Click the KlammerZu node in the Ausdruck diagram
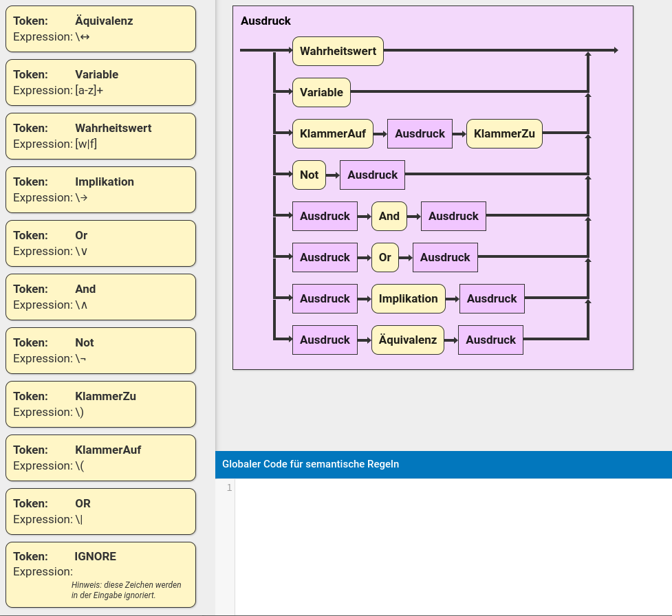The height and width of the screenshot is (616, 672). [504, 133]
